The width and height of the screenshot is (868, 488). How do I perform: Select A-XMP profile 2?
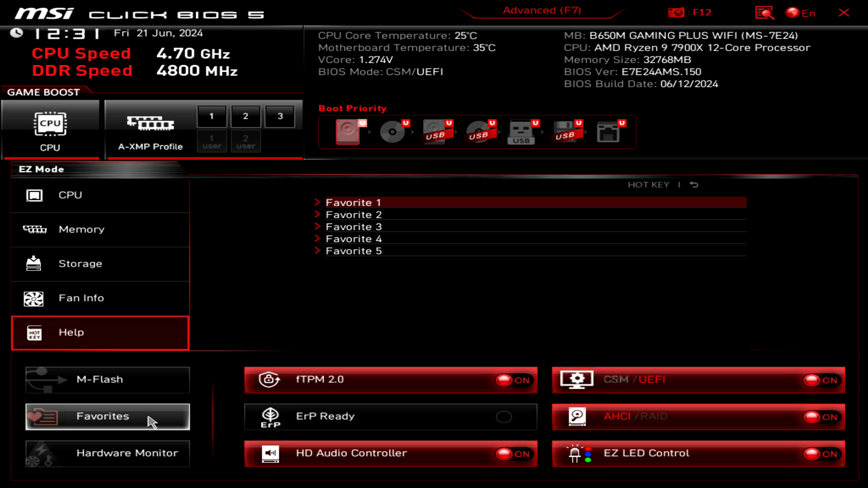pos(245,116)
